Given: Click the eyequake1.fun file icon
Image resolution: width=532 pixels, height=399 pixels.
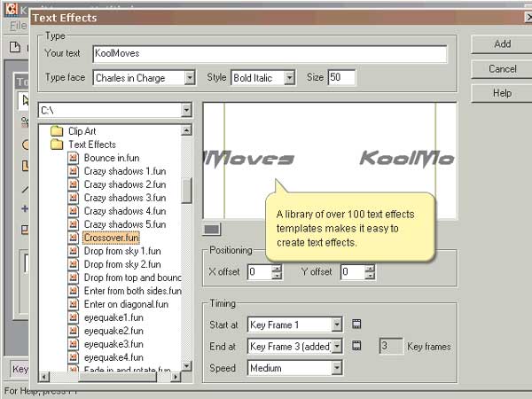Looking at the screenshot, I should (x=73, y=317).
